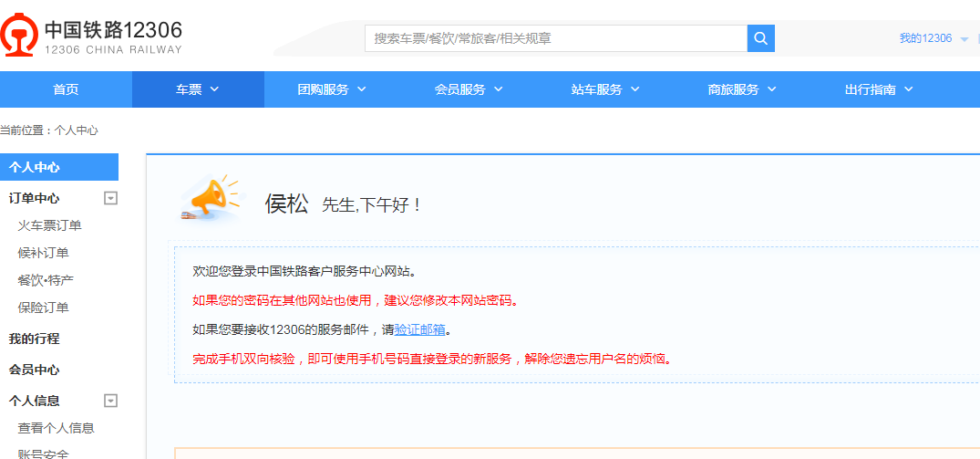This screenshot has width=980, height=459.
Task: Open 保险订单 in the sidebar
Action: tap(43, 308)
